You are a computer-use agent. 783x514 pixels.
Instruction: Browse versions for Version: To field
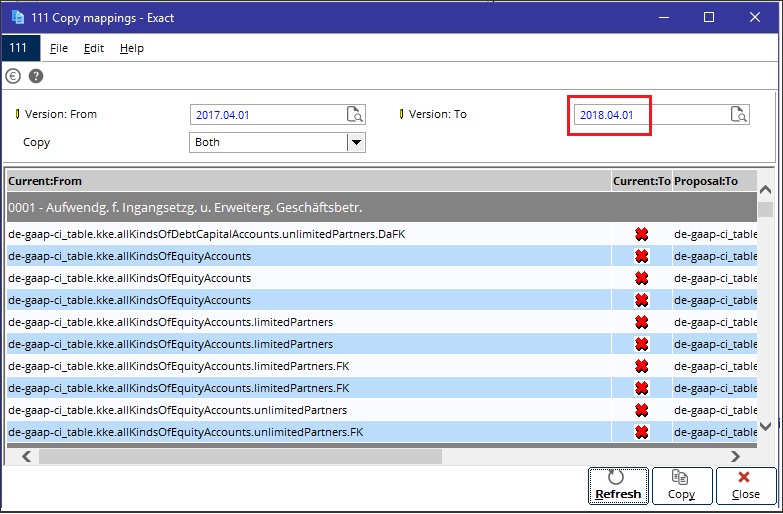click(x=739, y=114)
